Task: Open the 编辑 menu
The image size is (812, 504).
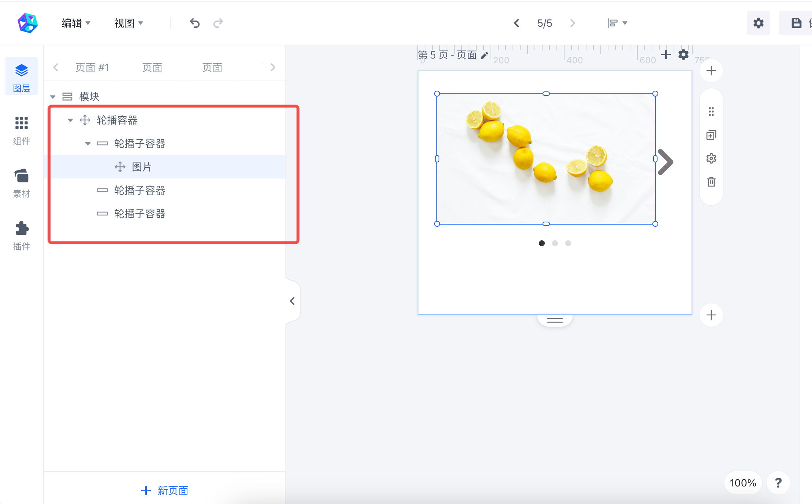Action: [x=76, y=23]
